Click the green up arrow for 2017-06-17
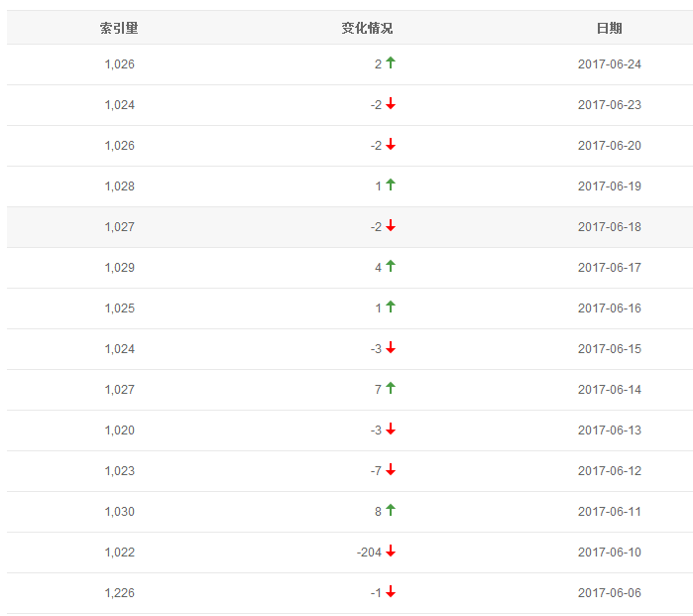The height and width of the screenshot is (616, 693). coord(391,266)
